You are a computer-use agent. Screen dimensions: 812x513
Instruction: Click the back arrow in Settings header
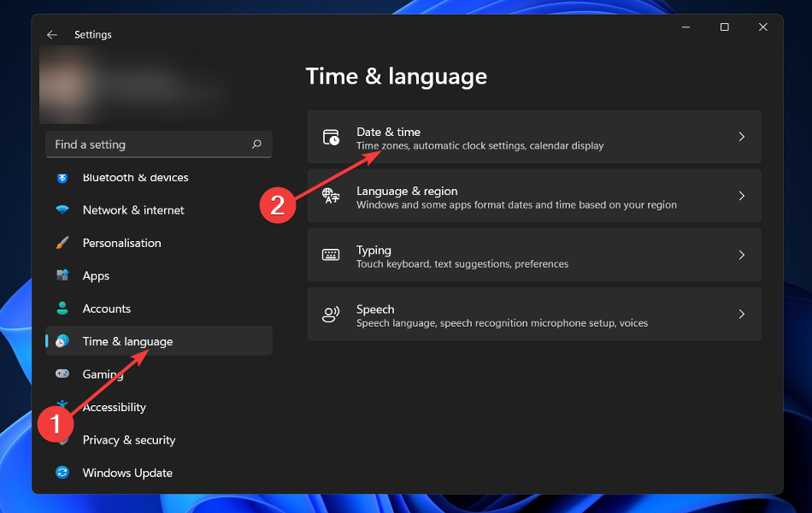tap(52, 35)
